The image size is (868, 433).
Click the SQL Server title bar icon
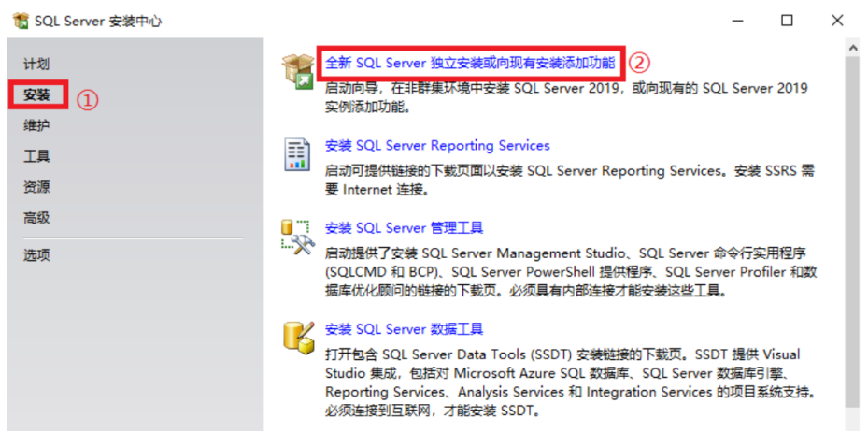coord(21,22)
